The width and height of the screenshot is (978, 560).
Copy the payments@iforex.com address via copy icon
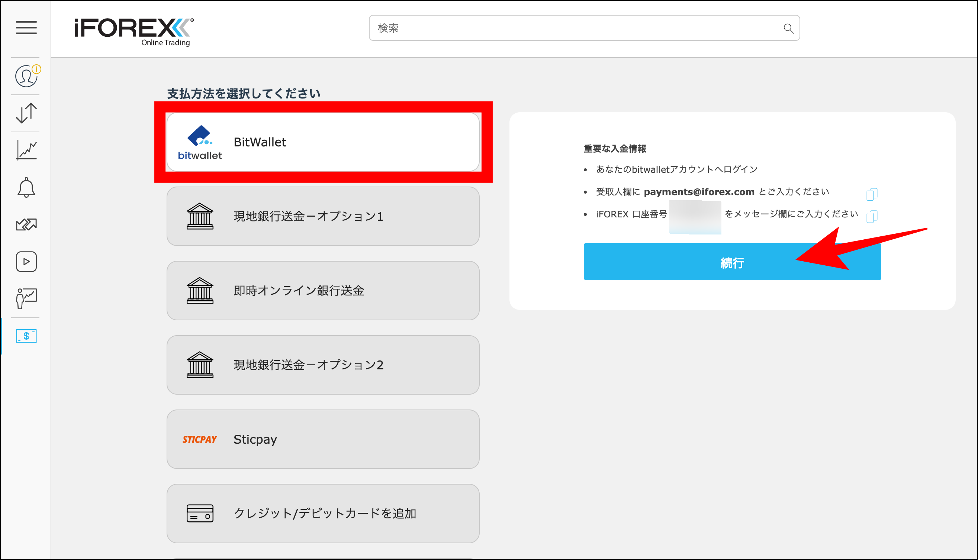tap(871, 194)
